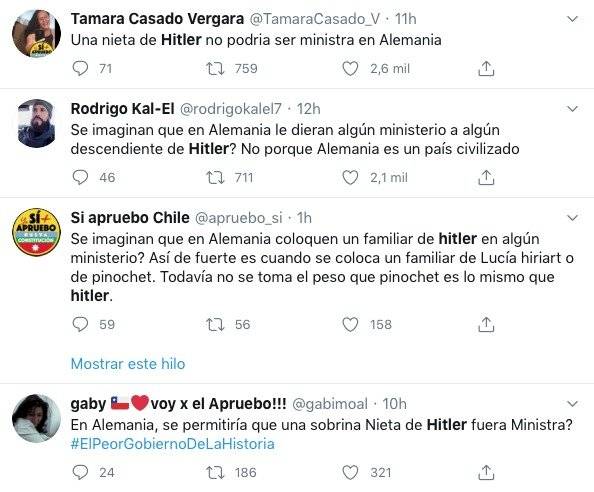Share Si apruebo Chile's tweet

coord(486,325)
